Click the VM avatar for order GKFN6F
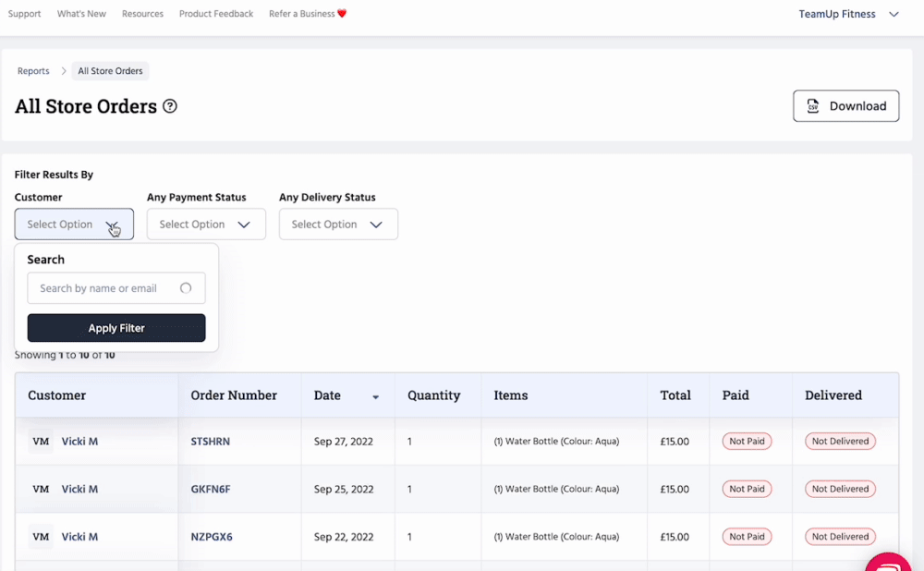Image resolution: width=924 pixels, height=571 pixels. [41, 489]
